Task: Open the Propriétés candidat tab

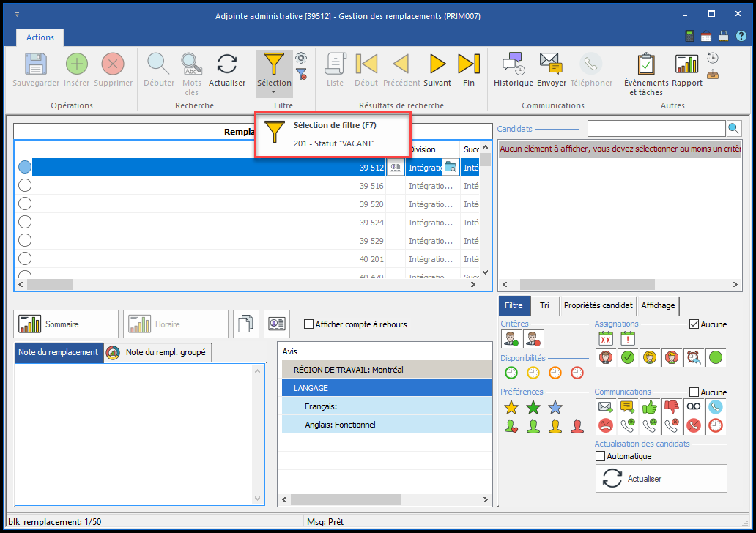Action: (x=598, y=305)
